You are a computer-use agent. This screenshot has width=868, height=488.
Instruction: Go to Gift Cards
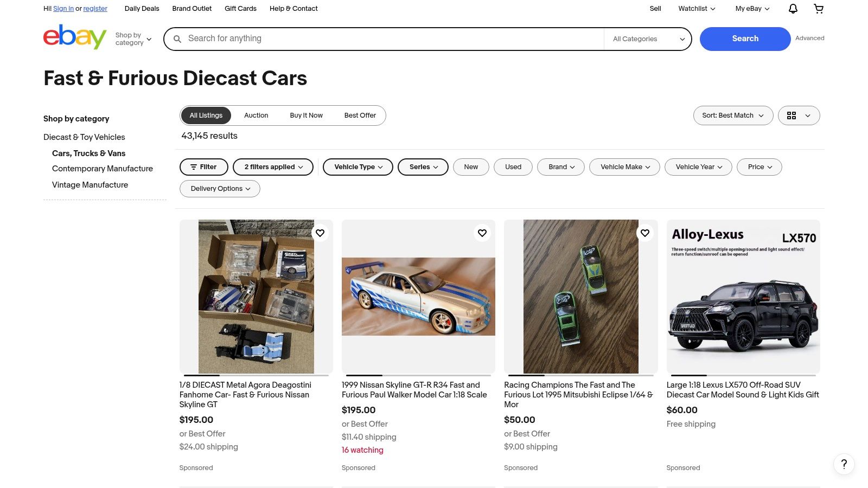(x=240, y=9)
